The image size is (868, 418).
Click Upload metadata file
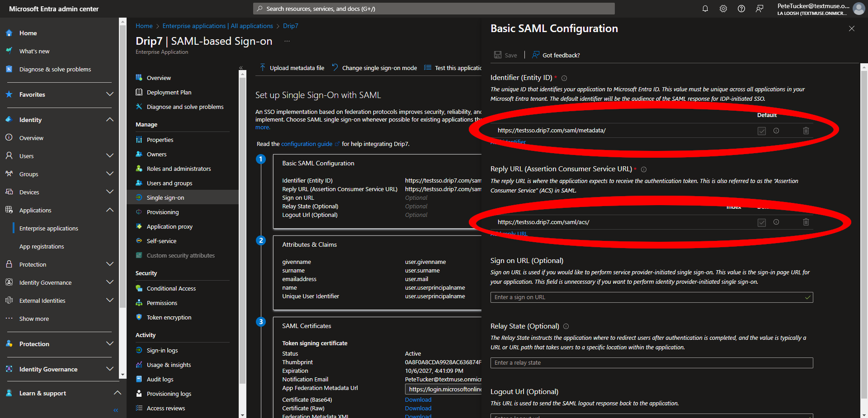[292, 68]
